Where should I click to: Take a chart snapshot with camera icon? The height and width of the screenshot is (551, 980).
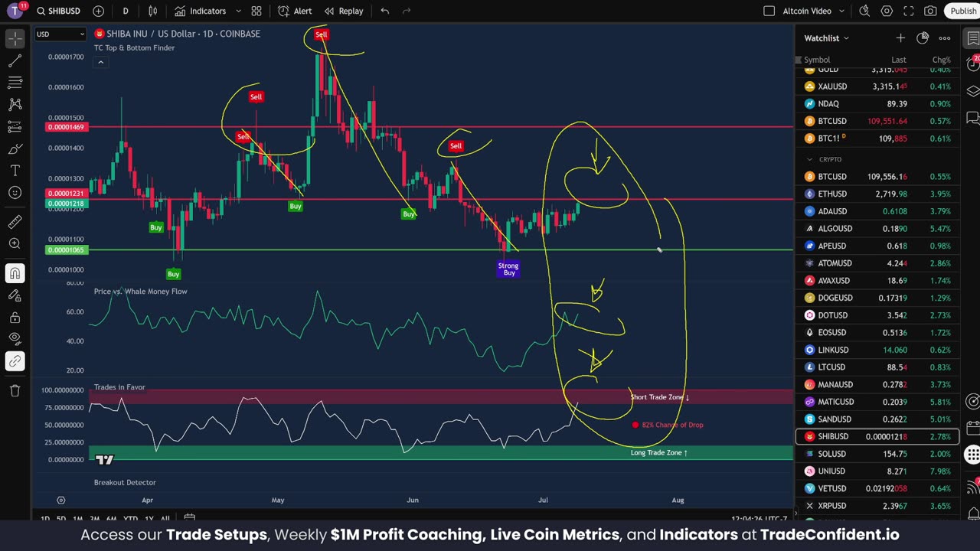[930, 11]
